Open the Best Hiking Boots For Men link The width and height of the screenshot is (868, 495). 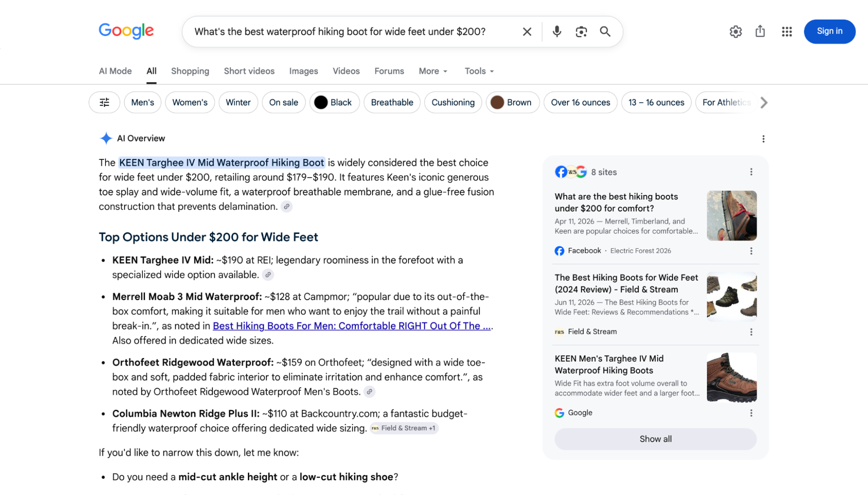pyautogui.click(x=352, y=326)
